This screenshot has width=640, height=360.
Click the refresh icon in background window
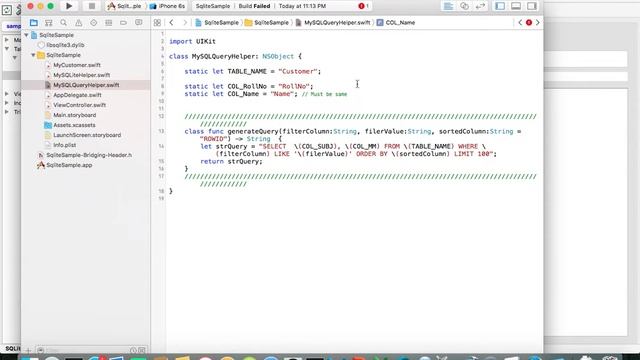point(7,10)
